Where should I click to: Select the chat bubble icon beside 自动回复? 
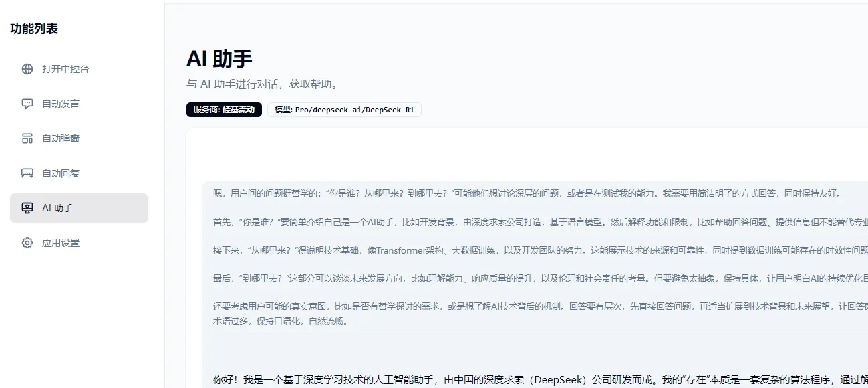pos(27,173)
